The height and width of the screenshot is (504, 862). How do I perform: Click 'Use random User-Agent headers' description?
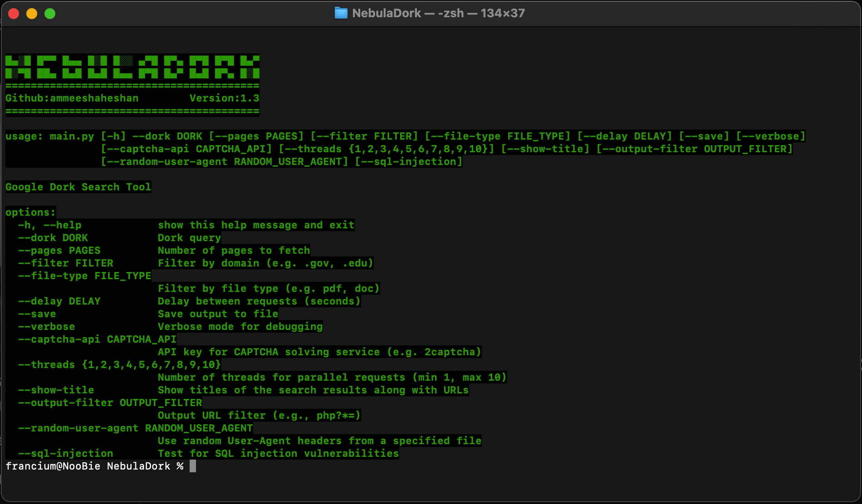click(320, 441)
